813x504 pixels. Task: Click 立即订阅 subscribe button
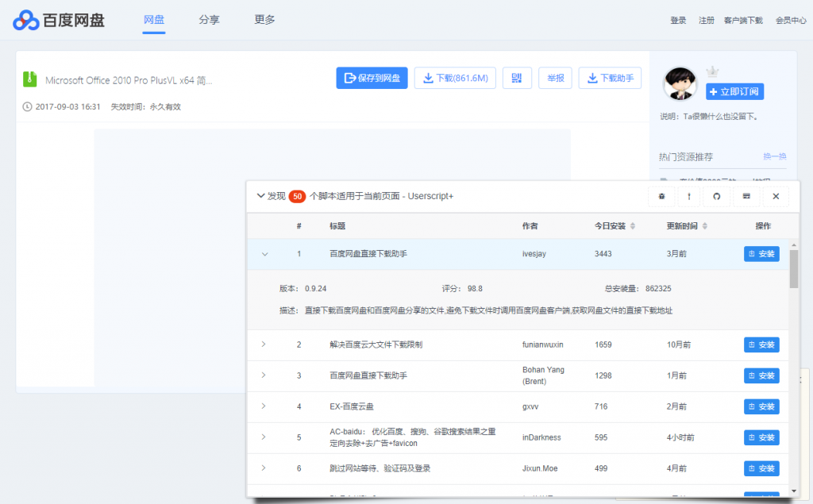pyautogui.click(x=734, y=92)
